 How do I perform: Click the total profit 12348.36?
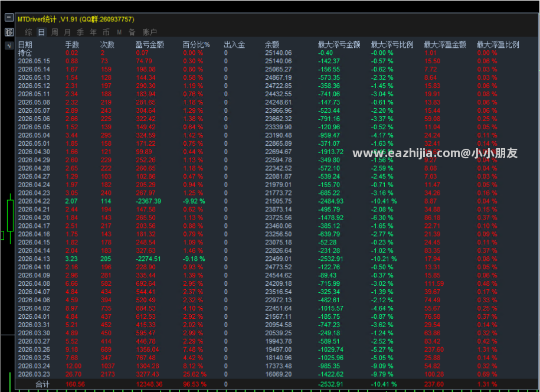point(149,384)
